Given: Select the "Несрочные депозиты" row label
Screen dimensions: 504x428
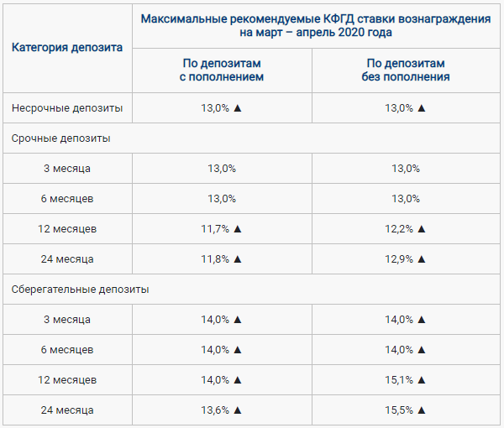Looking at the screenshot, I should 67,107.
